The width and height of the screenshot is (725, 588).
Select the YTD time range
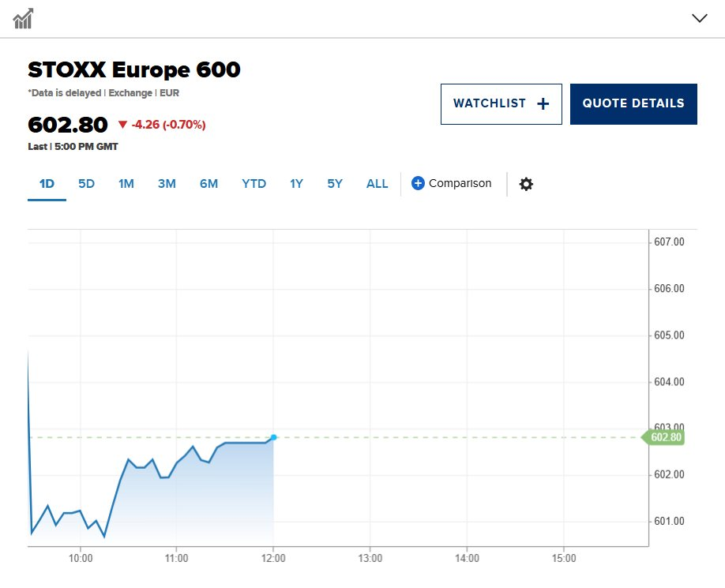point(254,184)
